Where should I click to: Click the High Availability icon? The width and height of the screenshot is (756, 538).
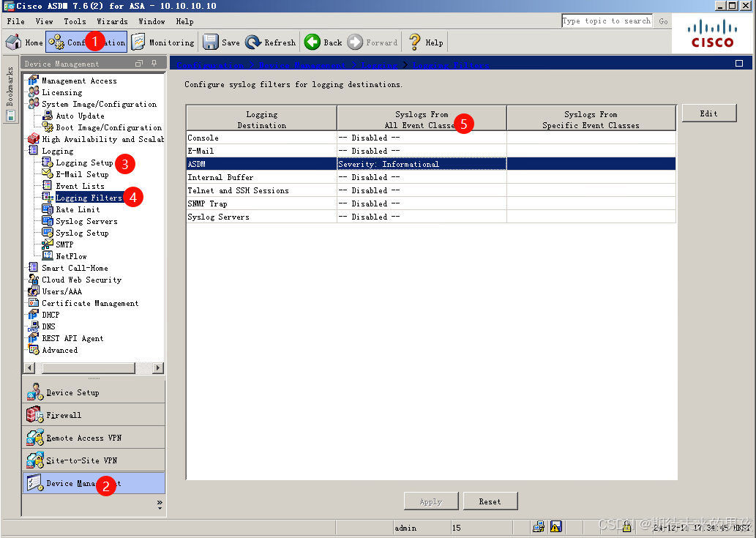[x=33, y=139]
